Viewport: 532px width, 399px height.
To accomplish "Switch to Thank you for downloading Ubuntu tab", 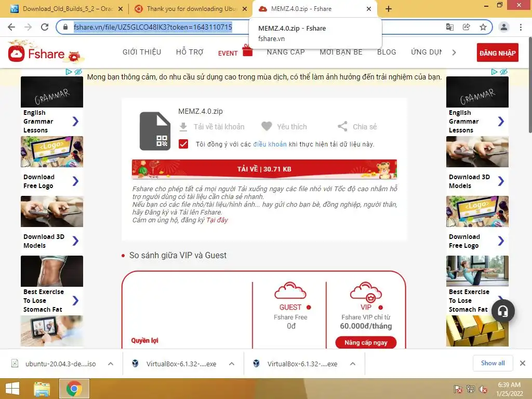I will [190, 9].
